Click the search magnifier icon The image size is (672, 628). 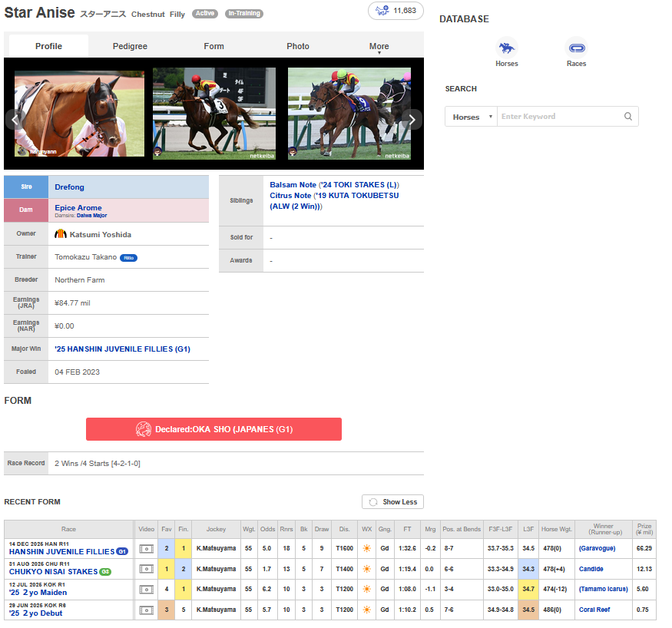pos(628,117)
